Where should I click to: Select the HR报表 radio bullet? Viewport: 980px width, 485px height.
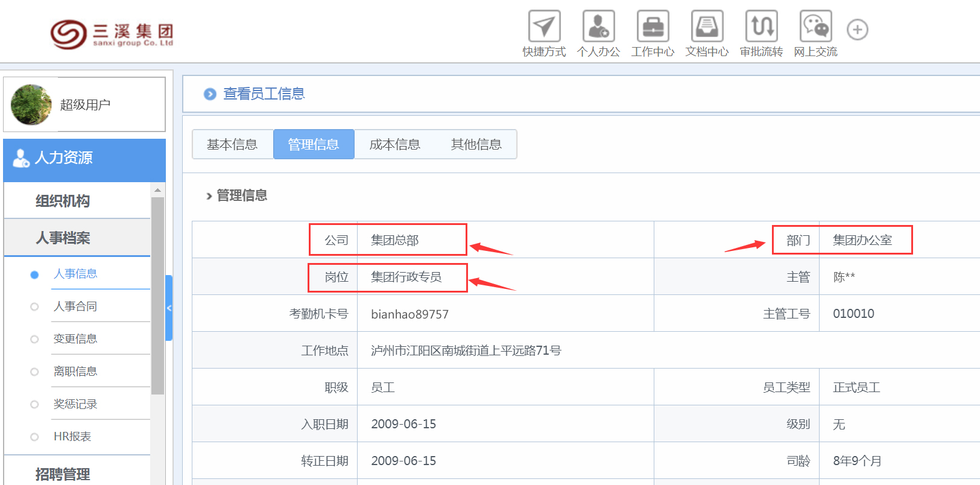pos(34,437)
